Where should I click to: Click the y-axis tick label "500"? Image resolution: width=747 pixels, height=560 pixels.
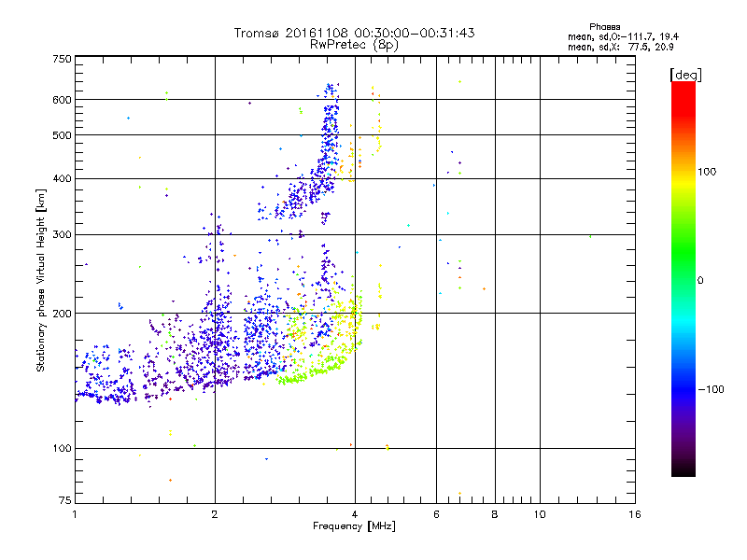62,135
